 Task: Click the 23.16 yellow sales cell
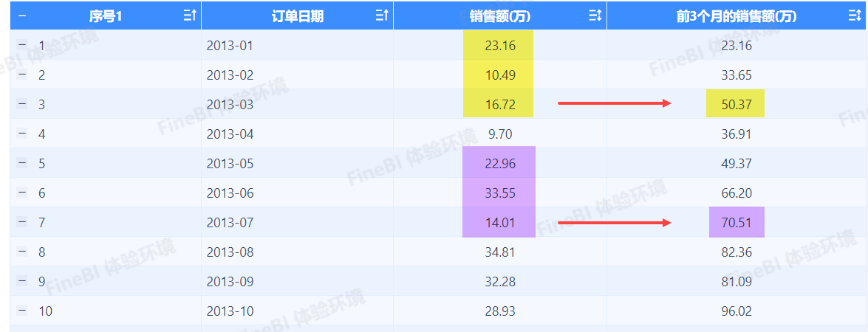click(x=500, y=46)
